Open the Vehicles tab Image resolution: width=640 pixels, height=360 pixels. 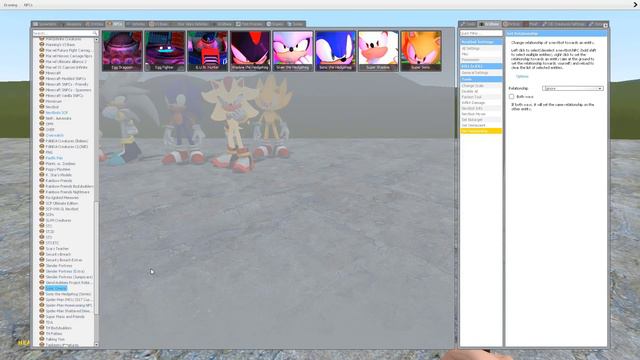tap(136, 24)
